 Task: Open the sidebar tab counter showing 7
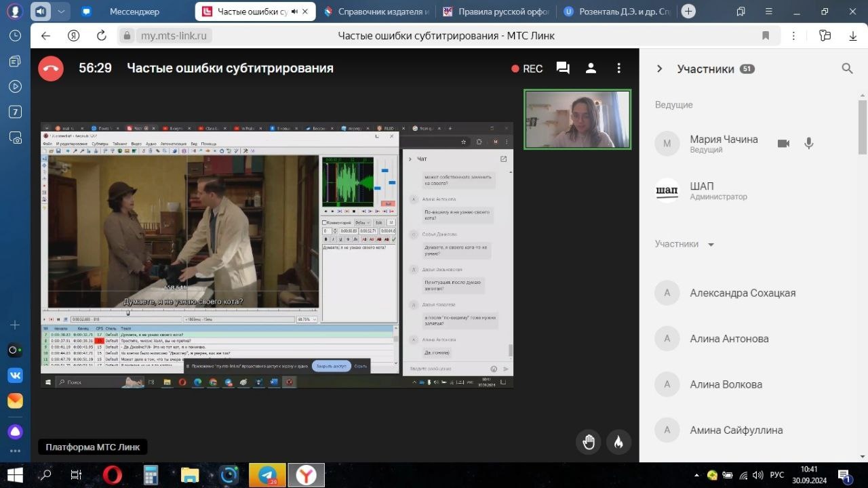15,112
